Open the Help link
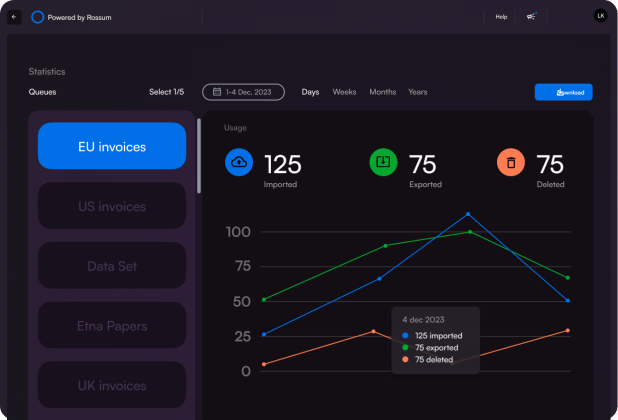This screenshot has width=618, height=420. click(501, 17)
